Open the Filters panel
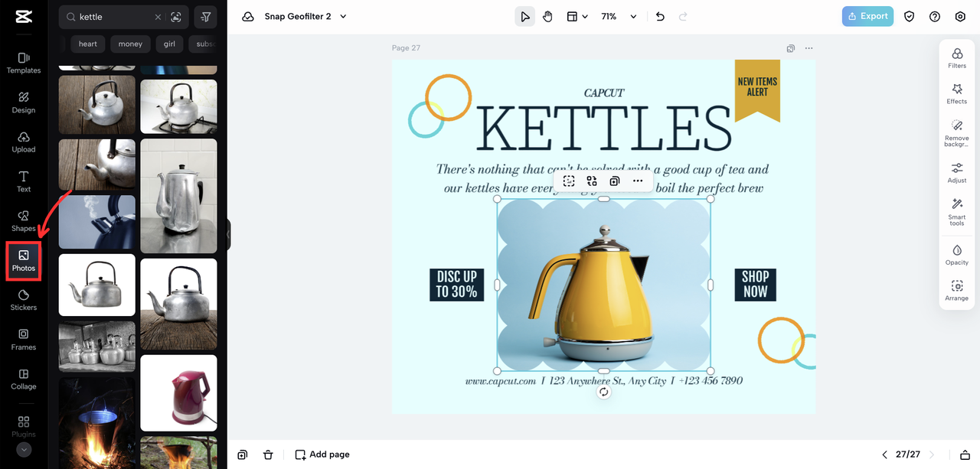This screenshot has width=980, height=469. pyautogui.click(x=957, y=58)
